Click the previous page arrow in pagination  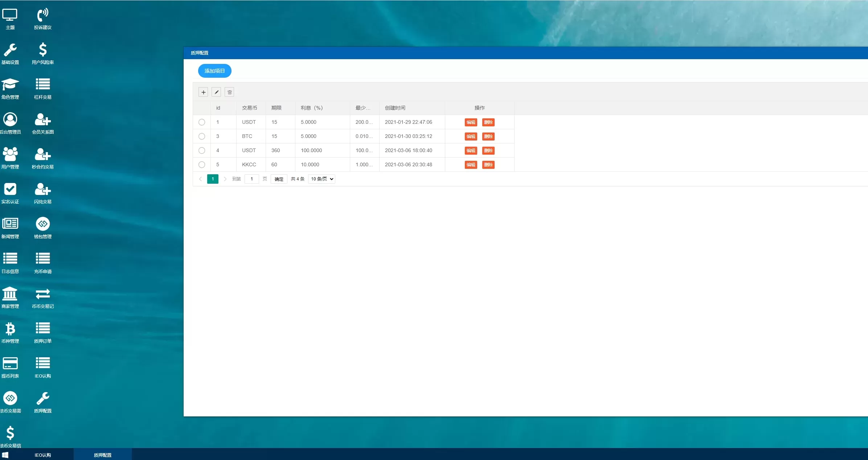tap(200, 179)
